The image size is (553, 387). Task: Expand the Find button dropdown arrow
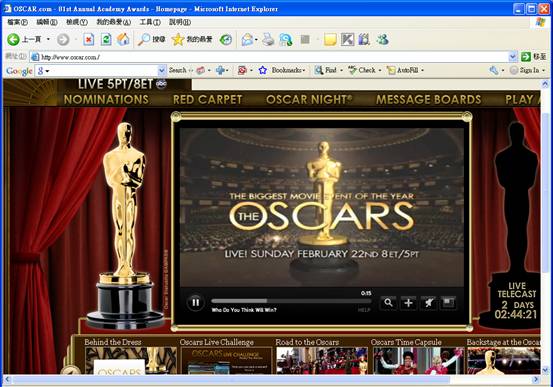341,71
